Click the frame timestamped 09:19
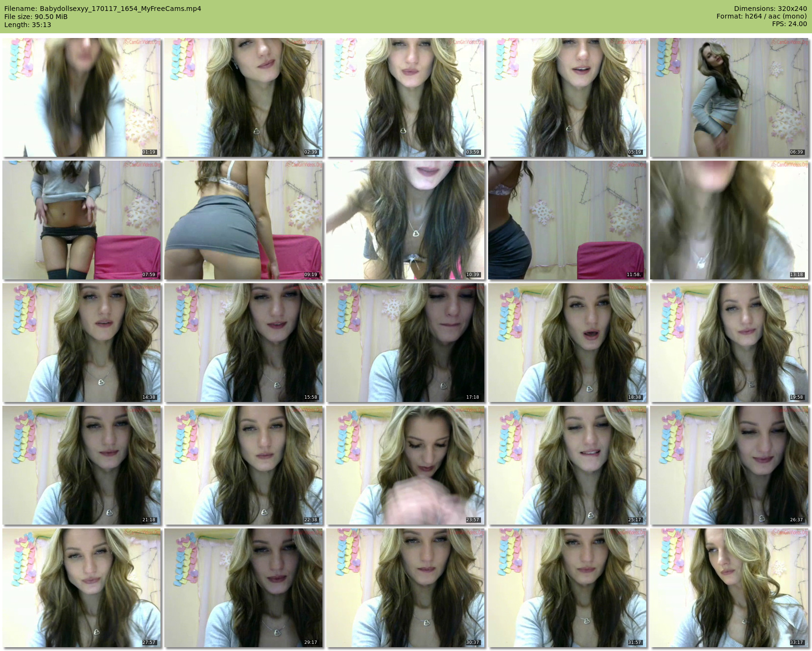The width and height of the screenshot is (812, 651). tap(244, 220)
